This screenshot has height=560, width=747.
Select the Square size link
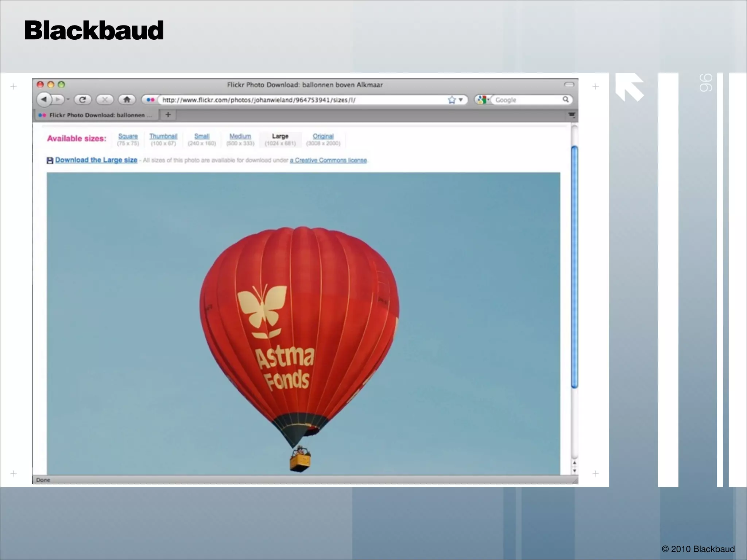coord(128,136)
